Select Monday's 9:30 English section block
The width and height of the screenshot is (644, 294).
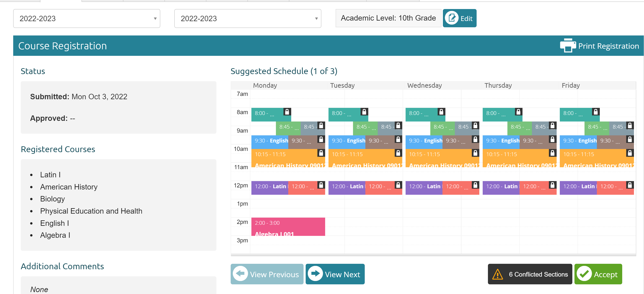(270, 141)
